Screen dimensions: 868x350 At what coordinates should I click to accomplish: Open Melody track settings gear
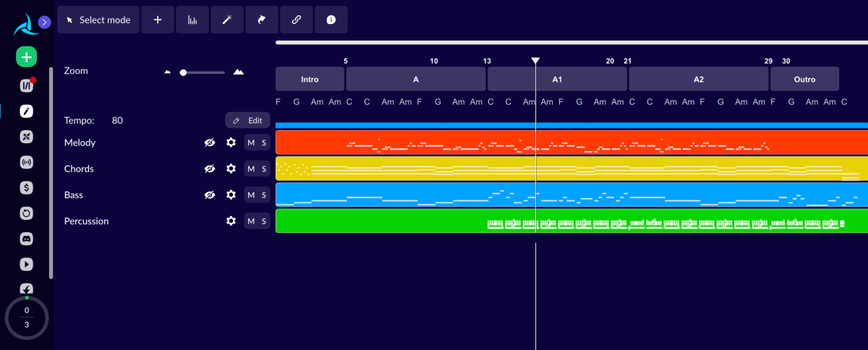(x=231, y=142)
